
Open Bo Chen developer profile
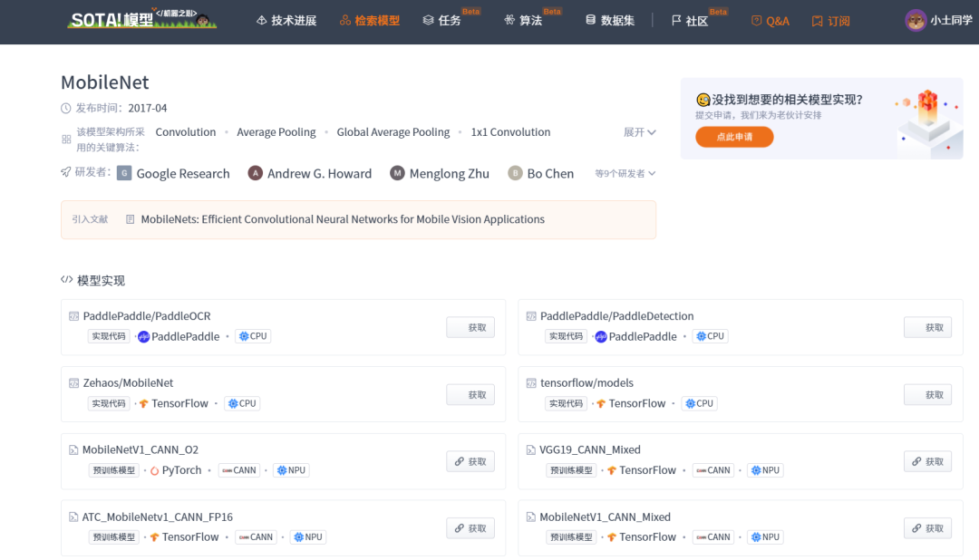(550, 174)
